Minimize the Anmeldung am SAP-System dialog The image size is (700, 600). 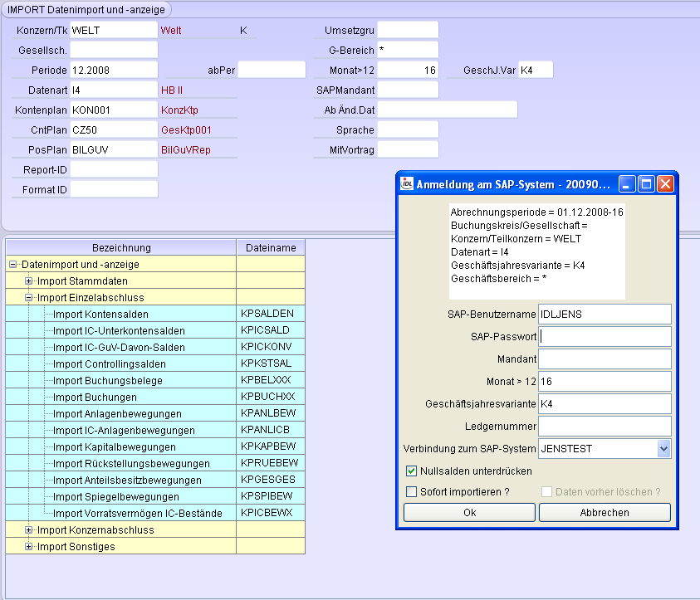(x=627, y=183)
